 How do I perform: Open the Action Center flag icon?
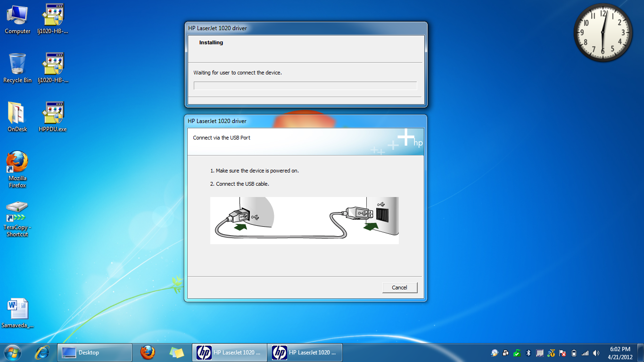coord(562,353)
